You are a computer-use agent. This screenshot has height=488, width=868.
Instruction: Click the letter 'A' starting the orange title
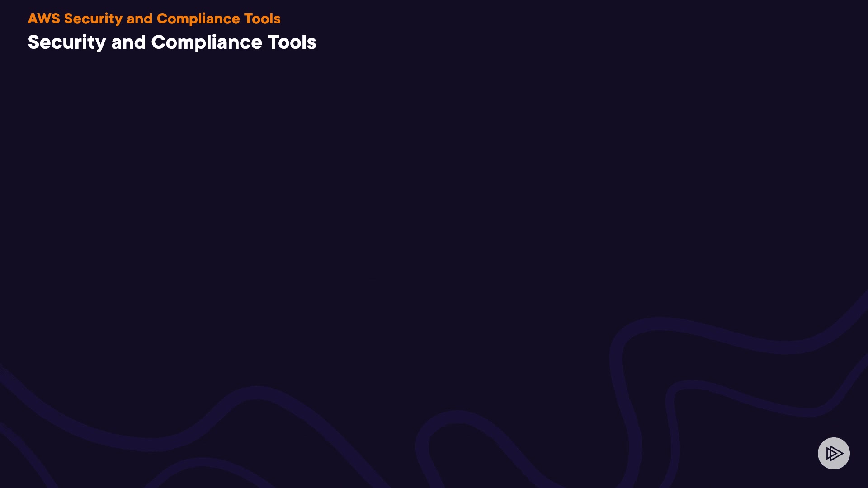(x=33, y=19)
